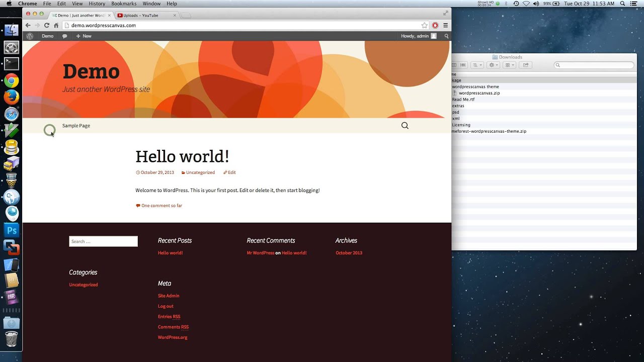The height and width of the screenshot is (362, 644).
Task: Open the Finder arrange-by grid dropdown
Action: 510,65
